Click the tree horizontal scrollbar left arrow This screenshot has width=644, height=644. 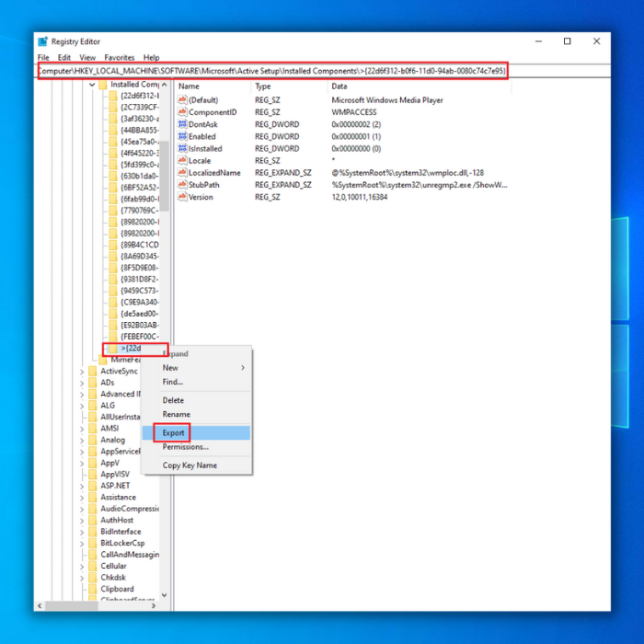tap(40, 605)
